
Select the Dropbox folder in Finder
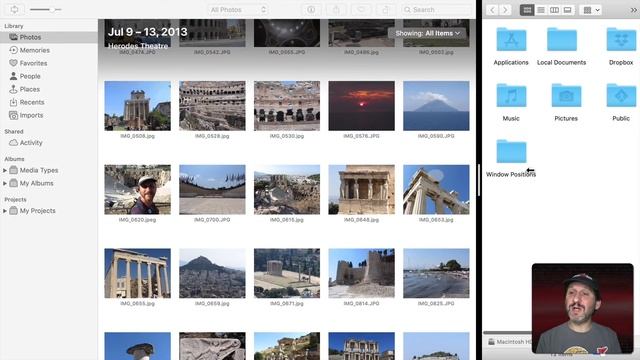(621, 40)
